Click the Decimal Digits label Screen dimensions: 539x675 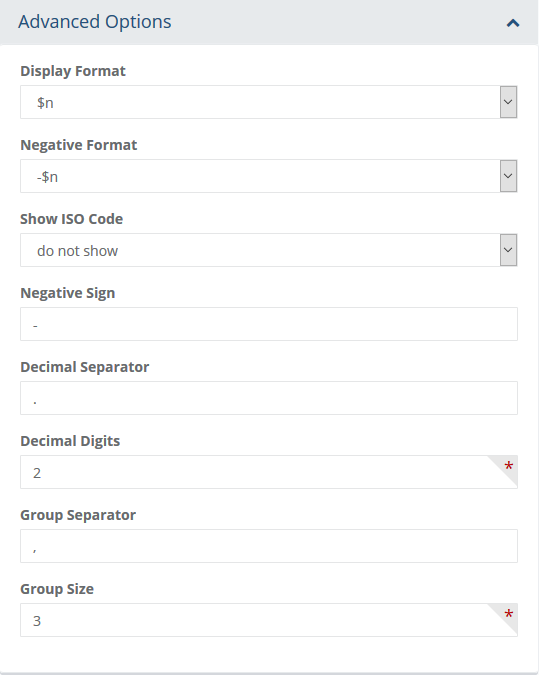click(70, 441)
